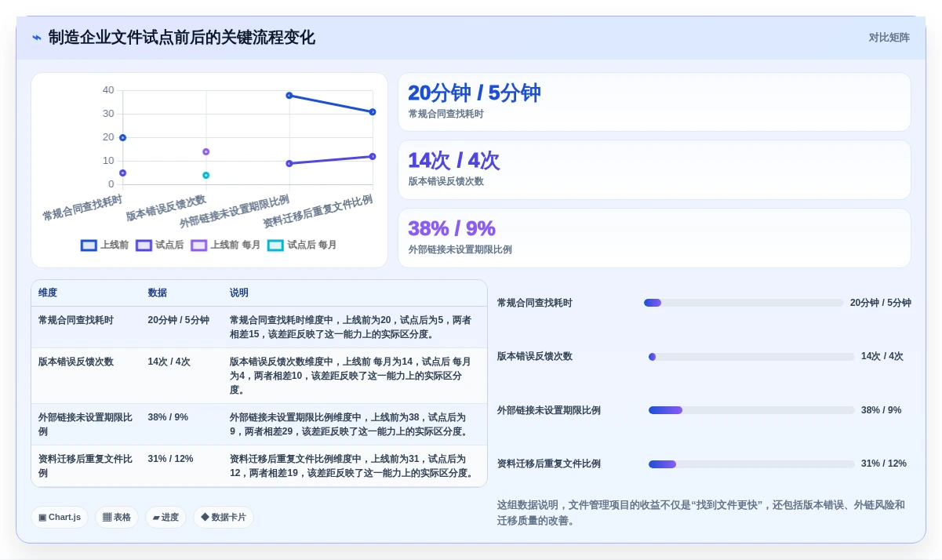Image resolution: width=942 pixels, height=560 pixels.
Task: Click the 14次 / 4次 stat card
Action: point(654,170)
